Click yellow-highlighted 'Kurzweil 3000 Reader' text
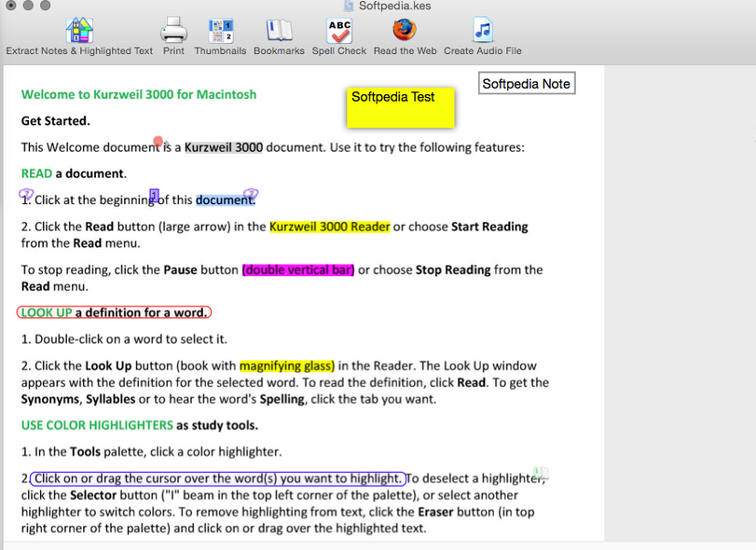The image size is (756, 550). (x=329, y=227)
